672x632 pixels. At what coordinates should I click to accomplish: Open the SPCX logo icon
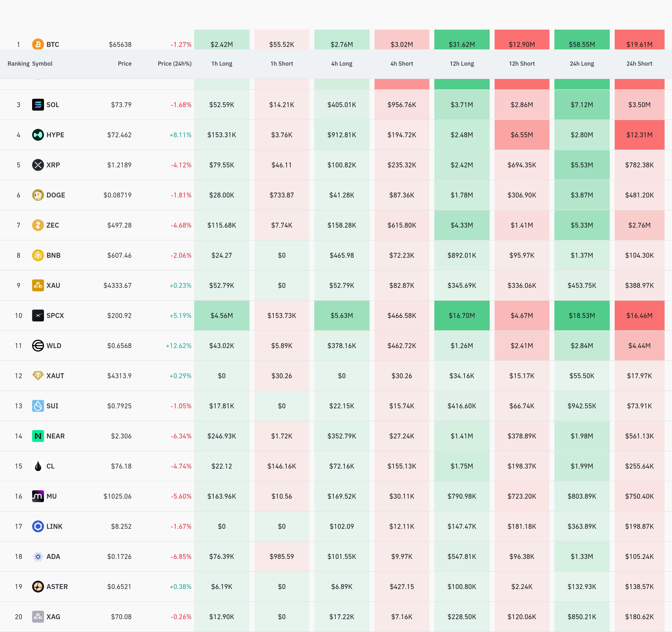tap(38, 316)
